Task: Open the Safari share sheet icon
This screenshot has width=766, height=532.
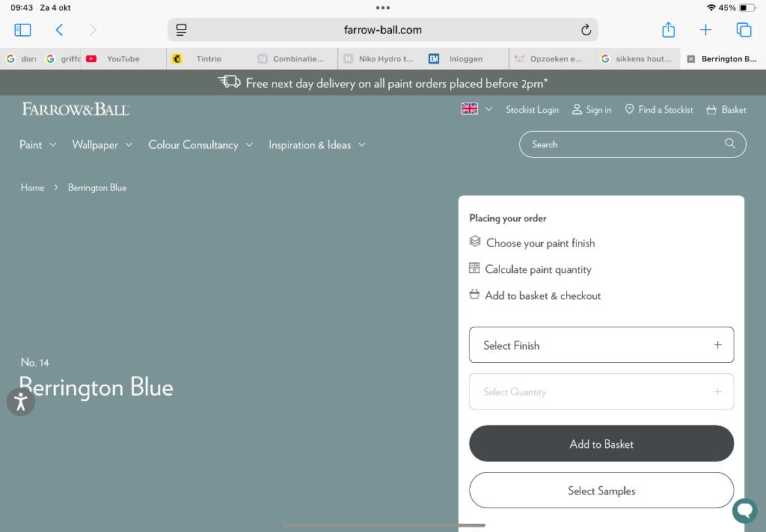Action: tap(668, 30)
